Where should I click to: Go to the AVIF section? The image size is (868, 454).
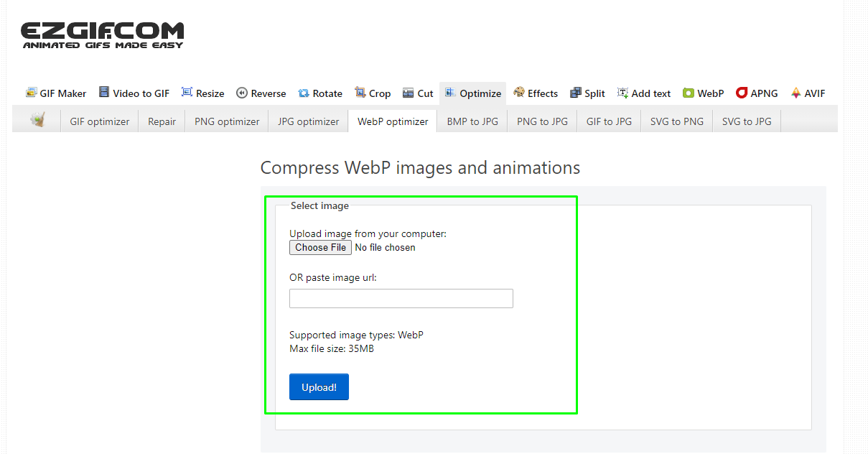coord(808,93)
